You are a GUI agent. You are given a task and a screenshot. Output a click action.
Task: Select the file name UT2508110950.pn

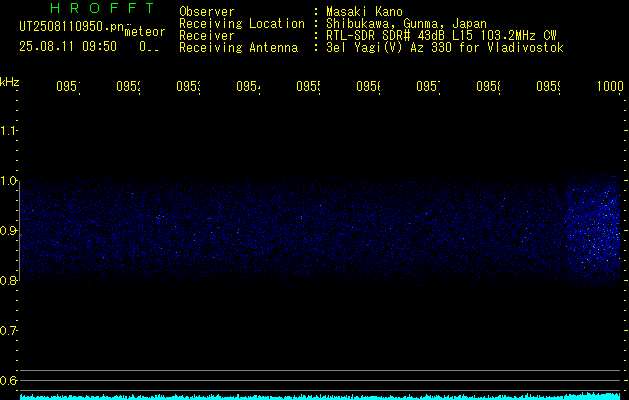point(71,26)
